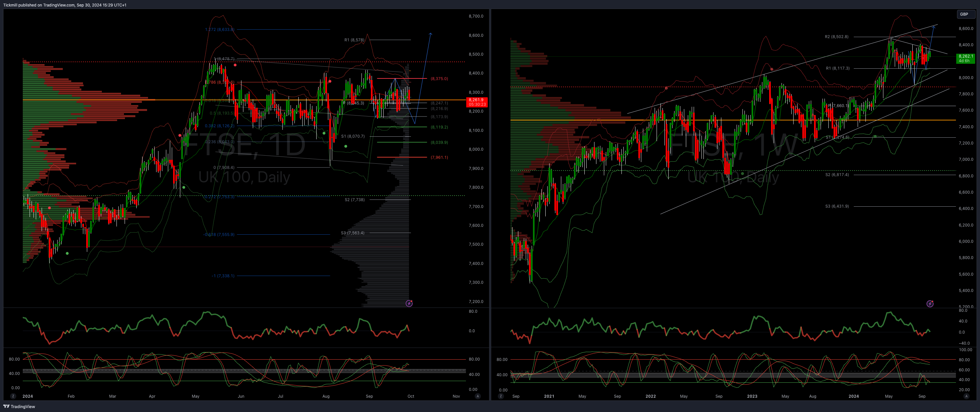Click the 2022 label on the weekly time axis
This screenshot has width=980, height=412.
(x=650, y=396)
